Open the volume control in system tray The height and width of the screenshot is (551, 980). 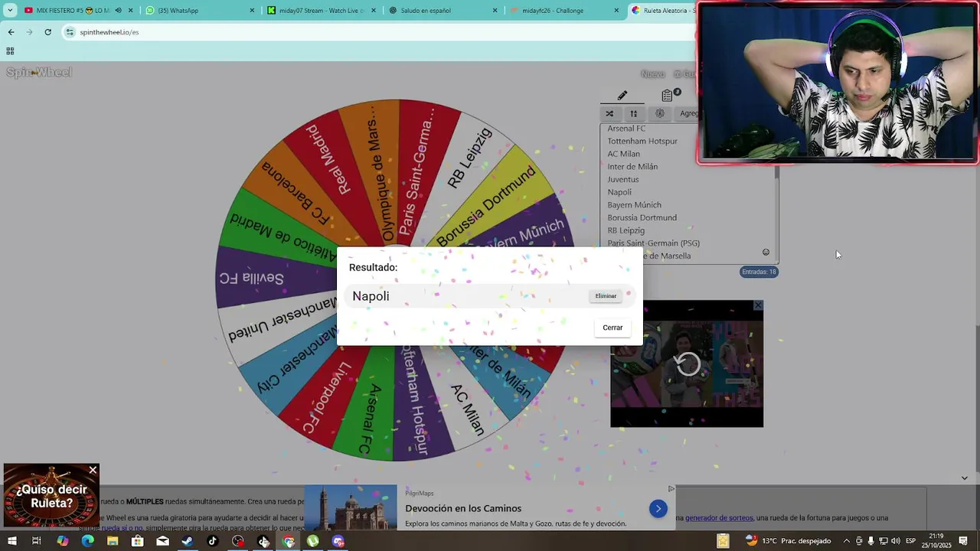tap(897, 541)
